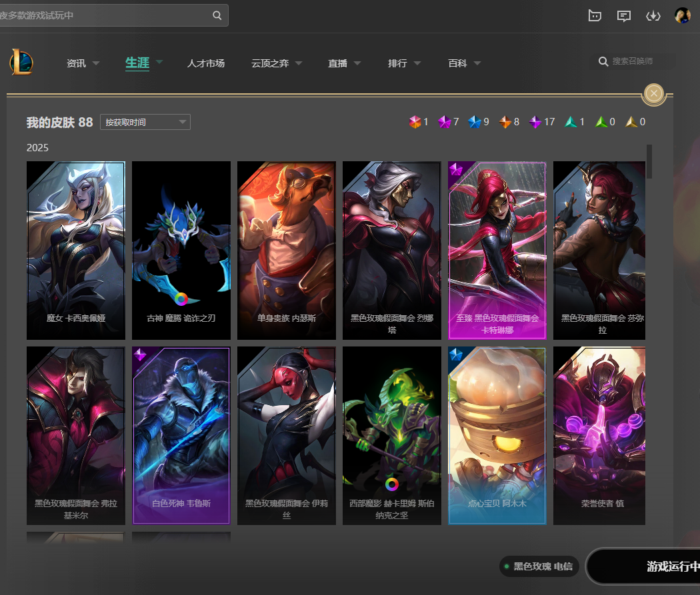Expand the arrow next to 资讯
The width and height of the screenshot is (700, 595).
click(96, 63)
